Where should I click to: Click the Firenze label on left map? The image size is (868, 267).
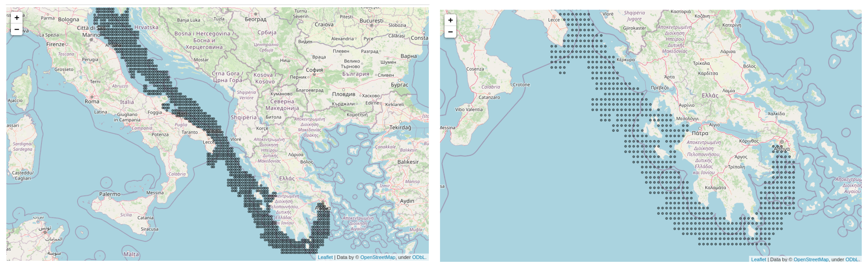55,44
